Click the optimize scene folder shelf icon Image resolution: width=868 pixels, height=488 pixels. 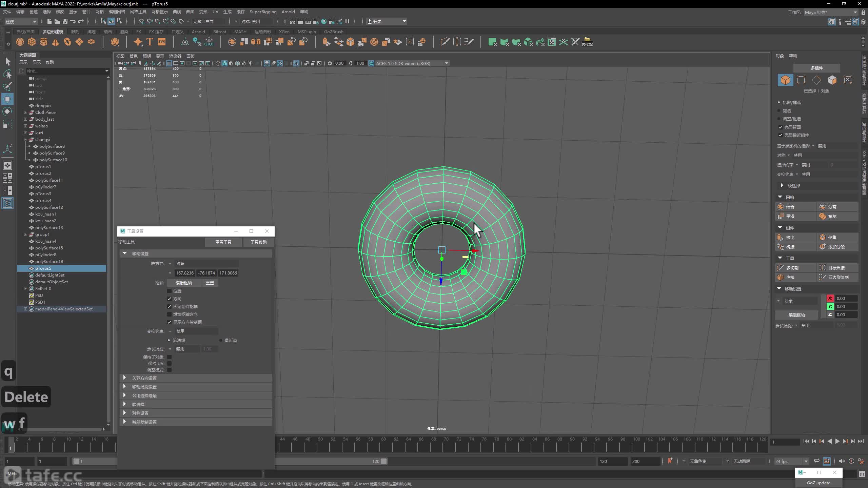tap(587, 42)
